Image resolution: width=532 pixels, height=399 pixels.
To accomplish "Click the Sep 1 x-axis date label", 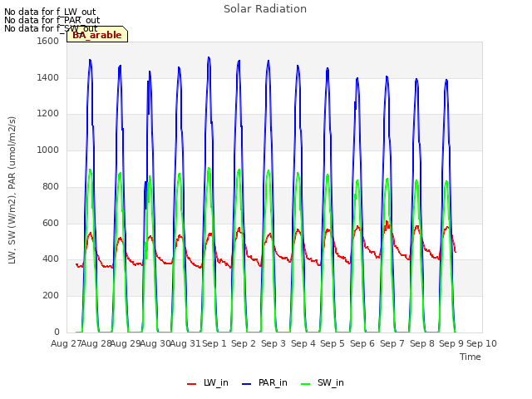I will click(214, 343).
